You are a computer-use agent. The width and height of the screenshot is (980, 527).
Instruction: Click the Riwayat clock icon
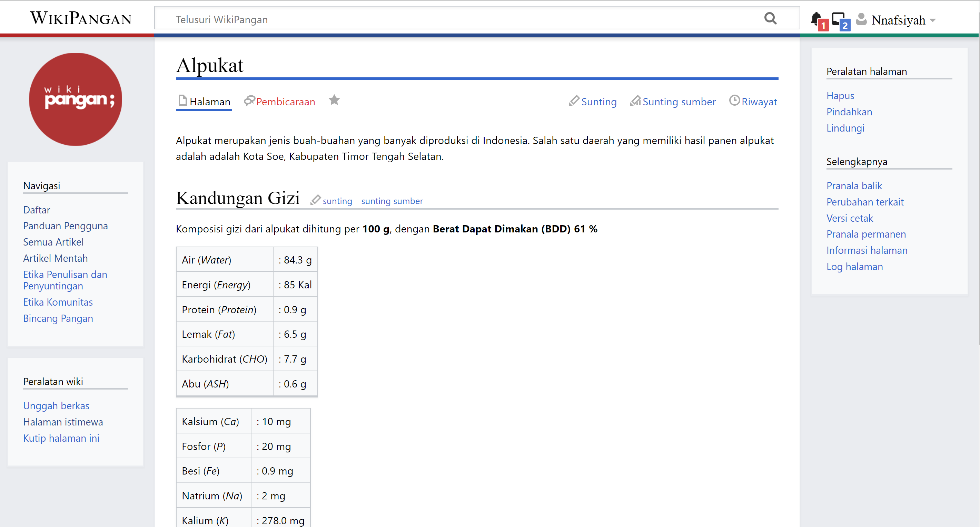(734, 100)
